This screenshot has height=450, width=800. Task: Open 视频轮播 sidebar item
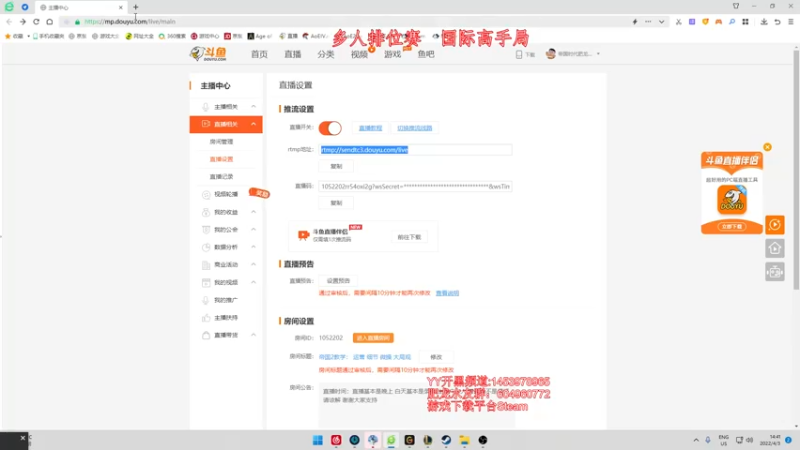click(x=226, y=194)
